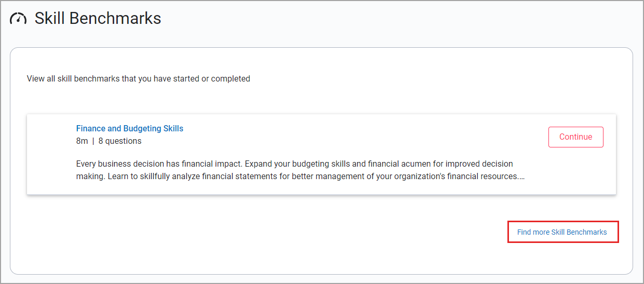The image size is (644, 284).
Task: Follow the Find more Skill Benchmarks link
Action: (x=561, y=232)
